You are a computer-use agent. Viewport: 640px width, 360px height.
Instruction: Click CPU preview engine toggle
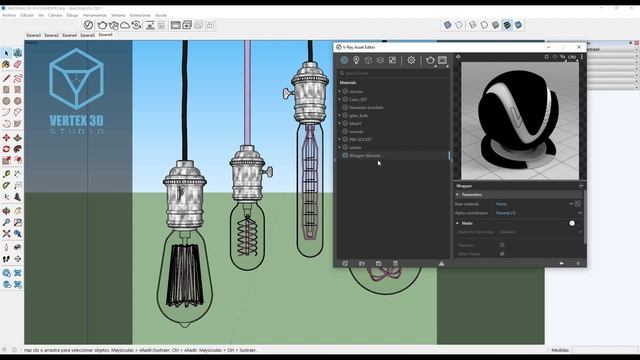click(x=572, y=57)
